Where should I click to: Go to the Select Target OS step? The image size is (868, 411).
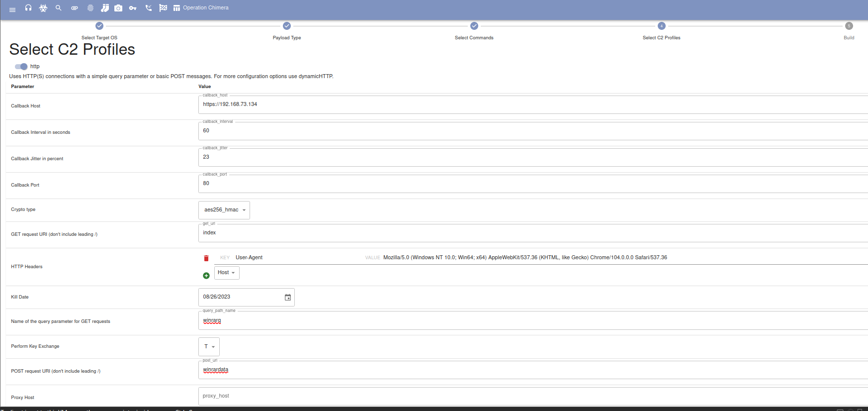[99, 30]
